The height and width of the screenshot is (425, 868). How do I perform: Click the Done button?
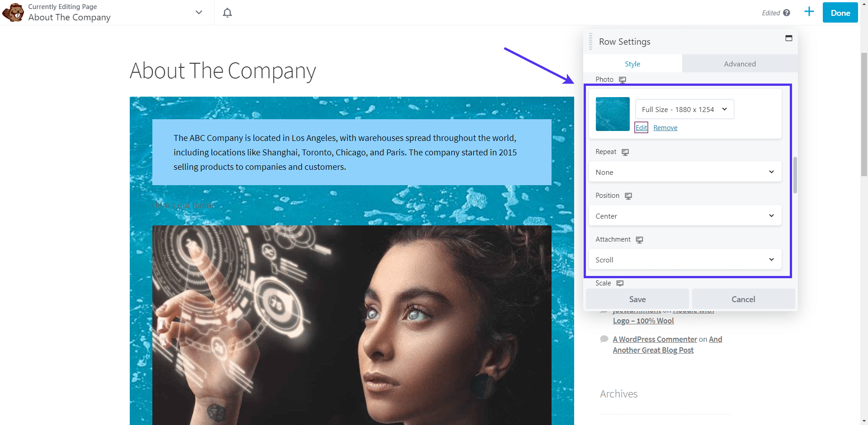840,12
